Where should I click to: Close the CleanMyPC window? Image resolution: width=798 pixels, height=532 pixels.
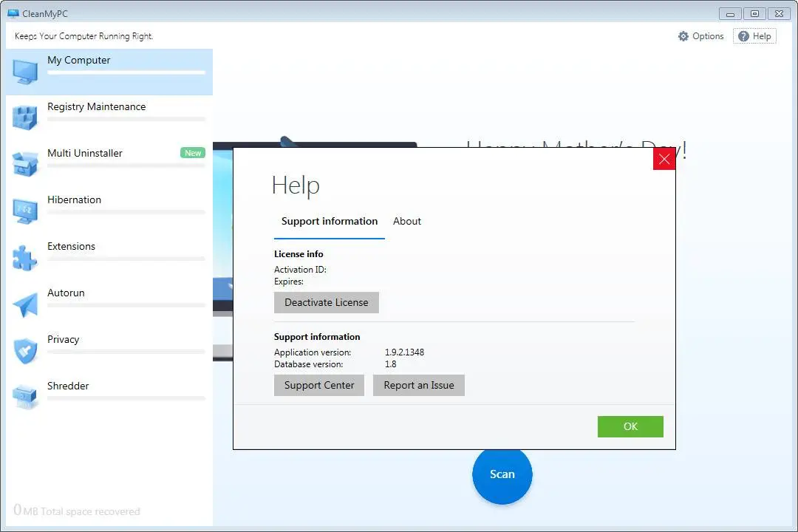(x=780, y=14)
